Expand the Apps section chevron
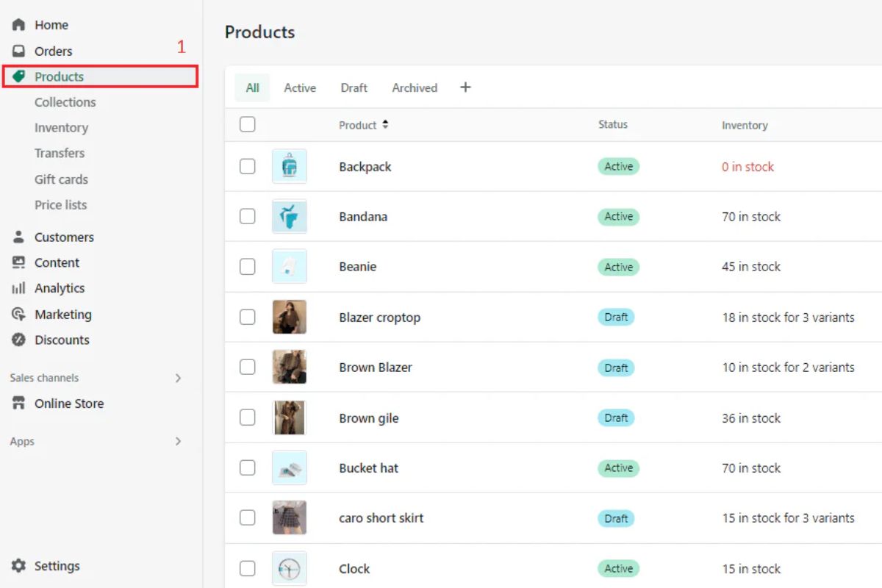Image resolution: width=882 pixels, height=588 pixels. point(178,442)
